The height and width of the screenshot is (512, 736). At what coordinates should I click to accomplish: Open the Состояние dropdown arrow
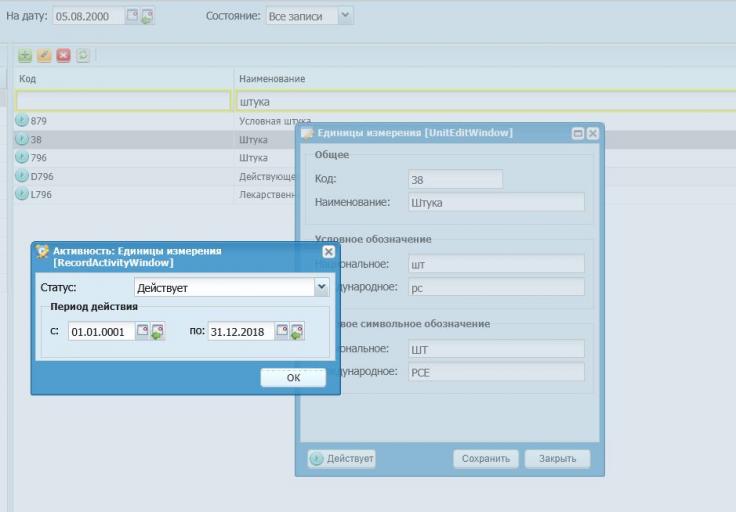pos(345,15)
